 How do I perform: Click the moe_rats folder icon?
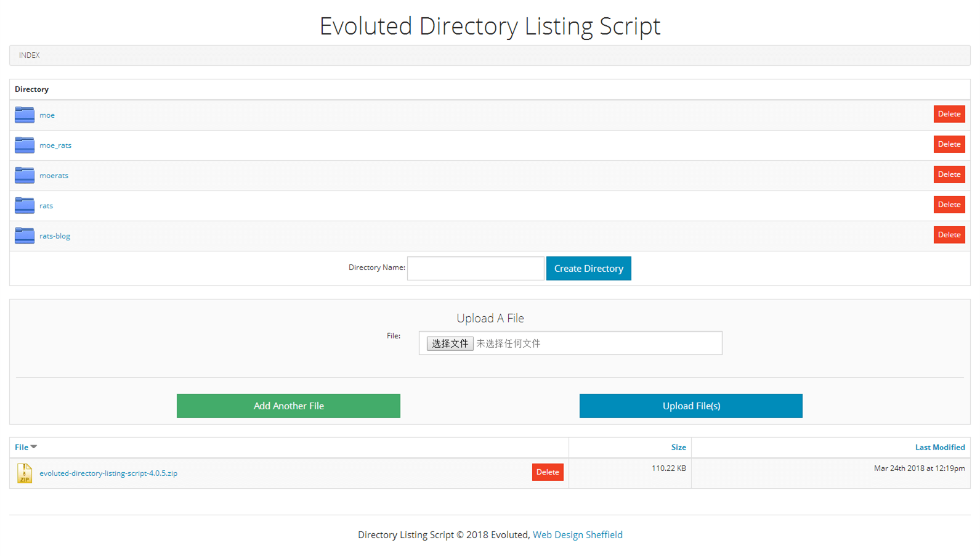coord(25,145)
